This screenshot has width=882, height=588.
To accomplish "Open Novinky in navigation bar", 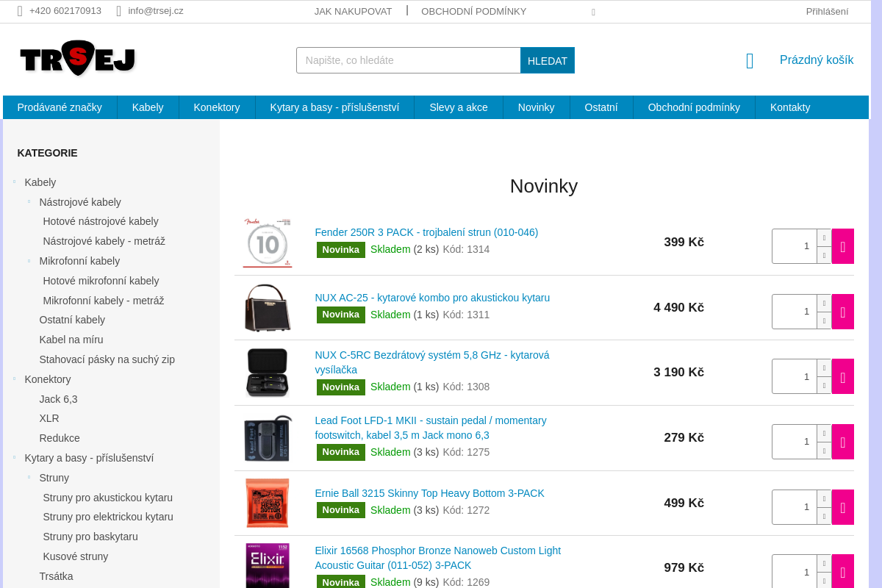I will pyautogui.click(x=537, y=107).
